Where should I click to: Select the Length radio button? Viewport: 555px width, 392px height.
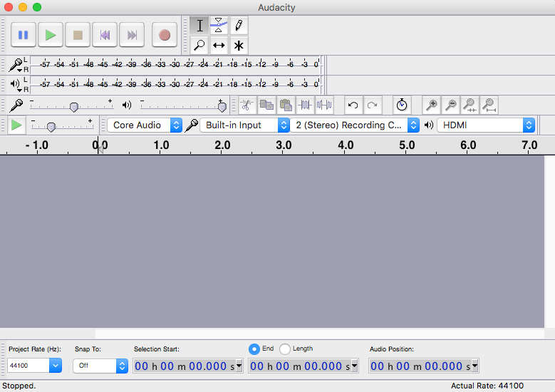[284, 349]
